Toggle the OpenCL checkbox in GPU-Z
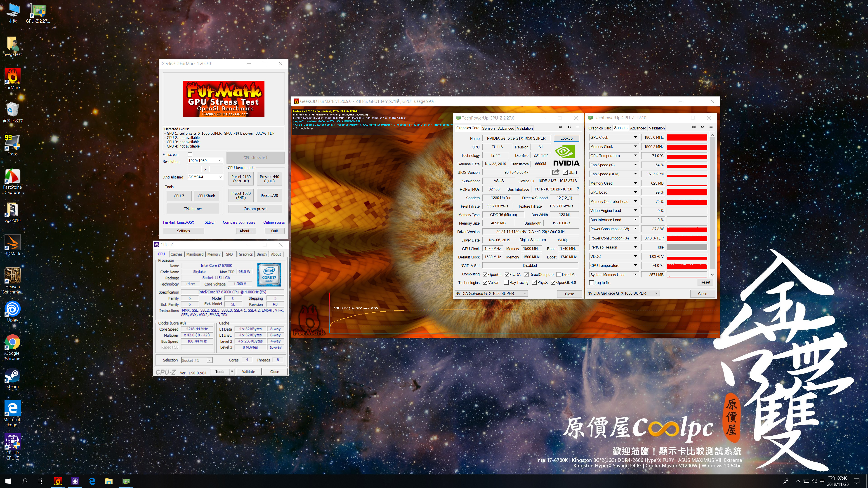This screenshot has height=488, width=868. [485, 274]
